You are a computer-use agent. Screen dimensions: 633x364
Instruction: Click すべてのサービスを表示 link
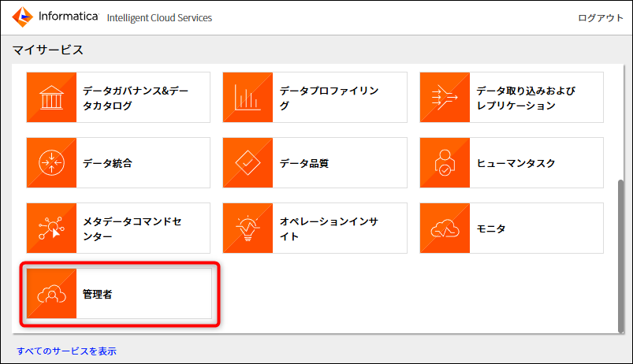tap(66, 351)
